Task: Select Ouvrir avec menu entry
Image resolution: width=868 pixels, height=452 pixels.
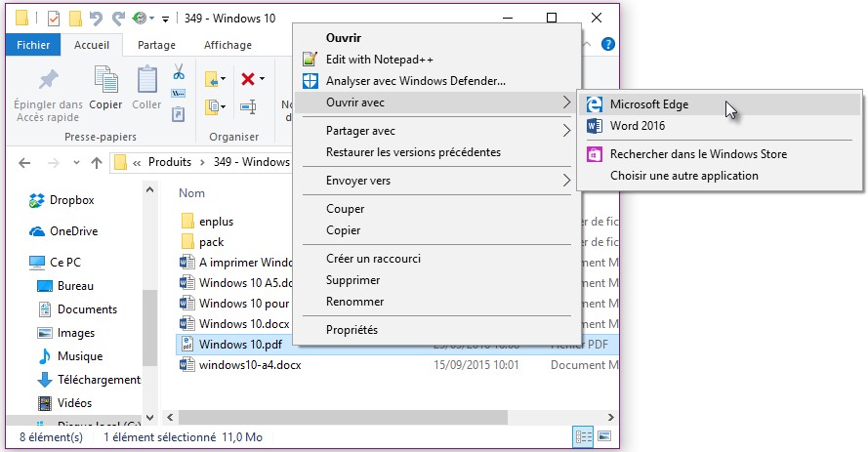Action: point(434,103)
